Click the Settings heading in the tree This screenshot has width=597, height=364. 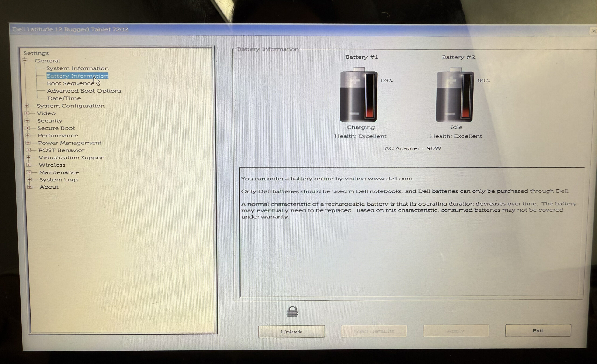36,53
